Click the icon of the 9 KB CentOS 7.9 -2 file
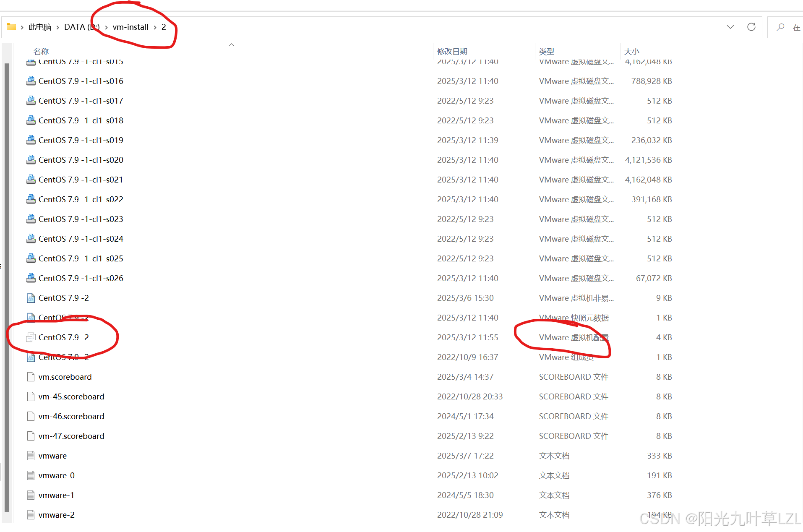Image resolution: width=803 pixels, height=532 pixels. click(31, 298)
